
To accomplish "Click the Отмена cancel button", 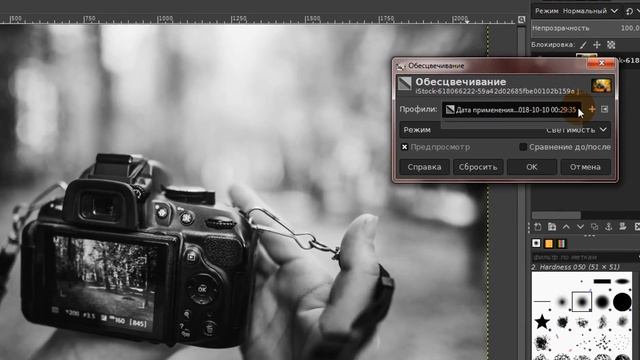I will pyautogui.click(x=585, y=167).
